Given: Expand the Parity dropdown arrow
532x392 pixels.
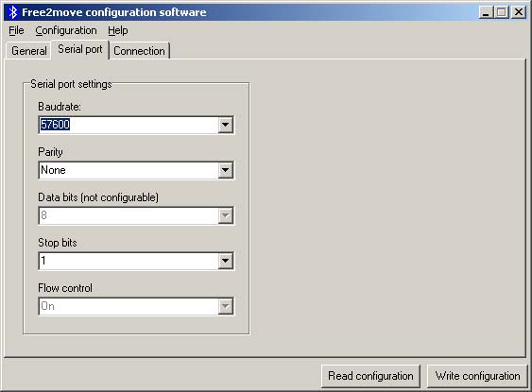Looking at the screenshot, I should pos(225,170).
